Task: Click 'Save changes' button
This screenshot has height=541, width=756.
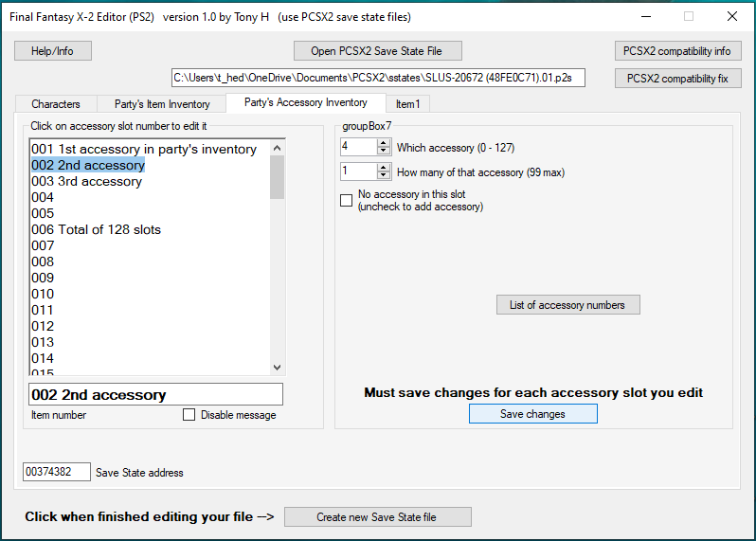Action: point(532,414)
